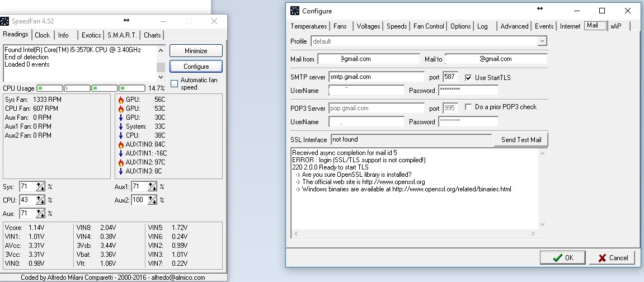This screenshot has width=644, height=282.
Task: Open the Profile dropdown
Action: click(542, 41)
